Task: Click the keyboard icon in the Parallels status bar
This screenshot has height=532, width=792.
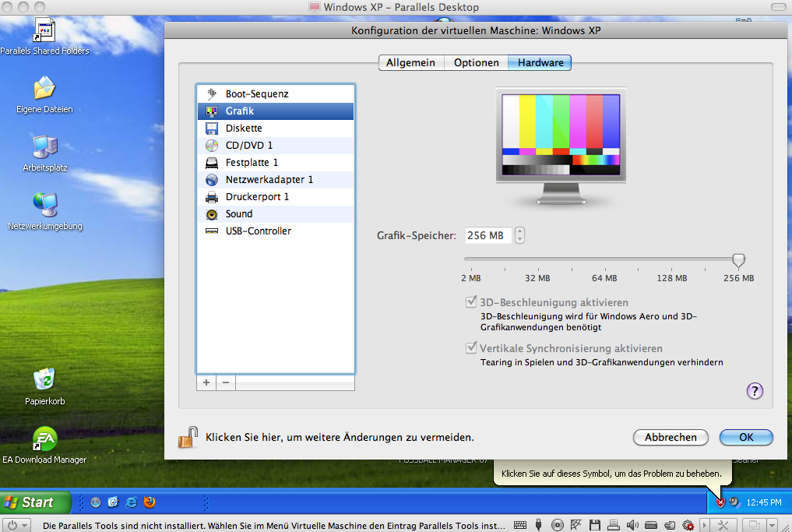Action: 519,526
